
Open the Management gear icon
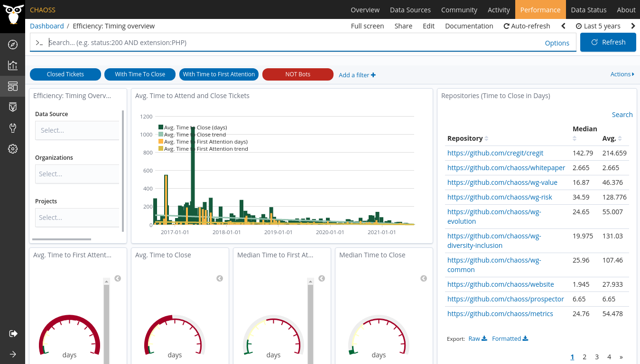click(x=13, y=149)
